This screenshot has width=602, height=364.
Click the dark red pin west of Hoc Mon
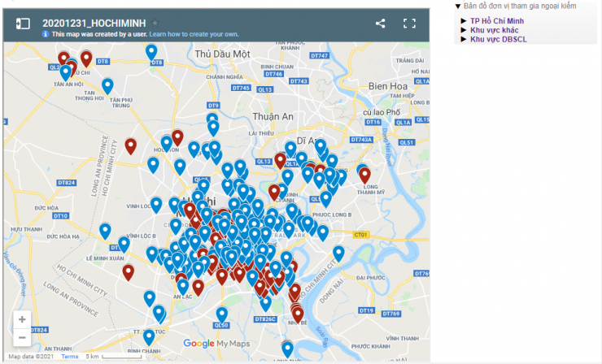pos(130,145)
